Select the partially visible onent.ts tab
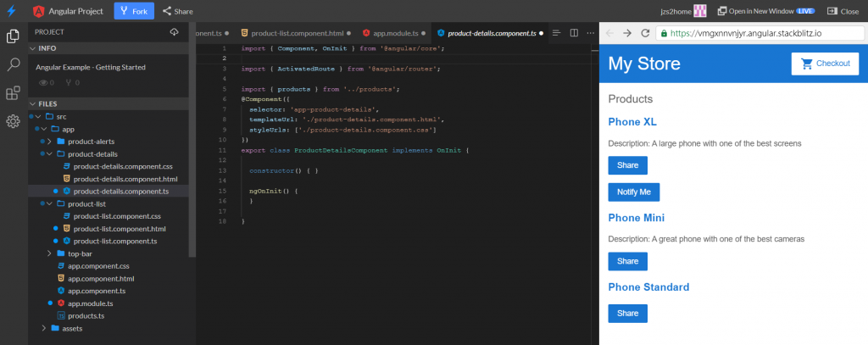The height and width of the screenshot is (345, 868). 213,33
